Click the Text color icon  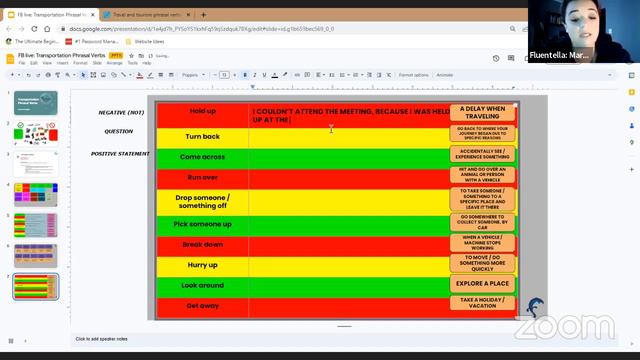[x=275, y=75]
